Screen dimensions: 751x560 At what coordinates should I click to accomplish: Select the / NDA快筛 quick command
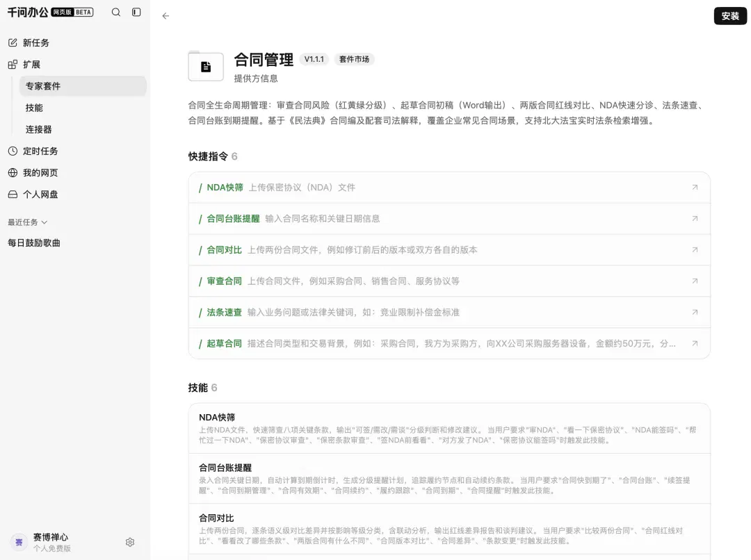point(449,187)
